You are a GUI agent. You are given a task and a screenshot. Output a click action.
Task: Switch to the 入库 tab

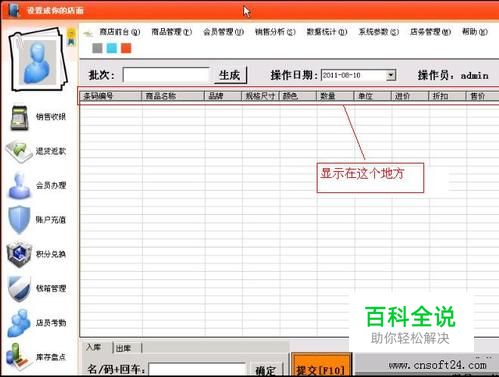(96, 347)
